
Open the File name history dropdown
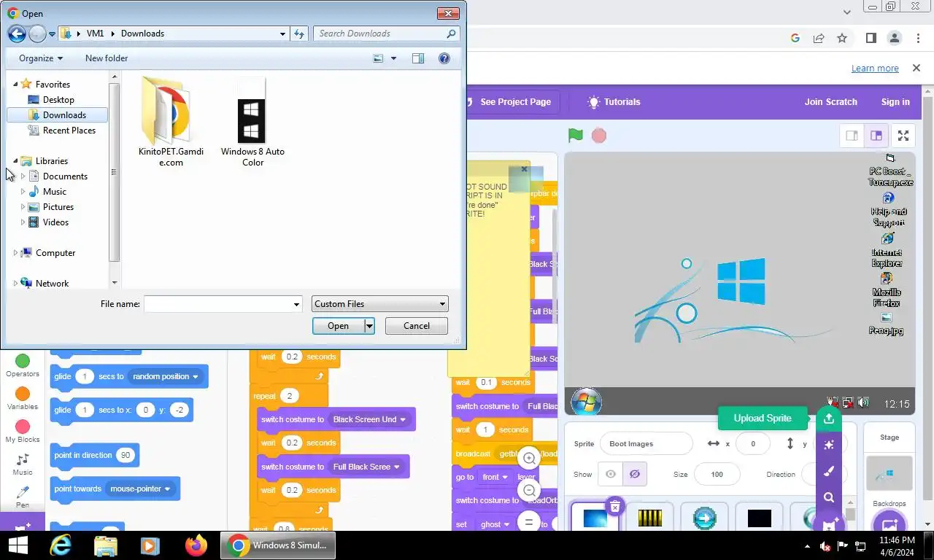(x=296, y=304)
